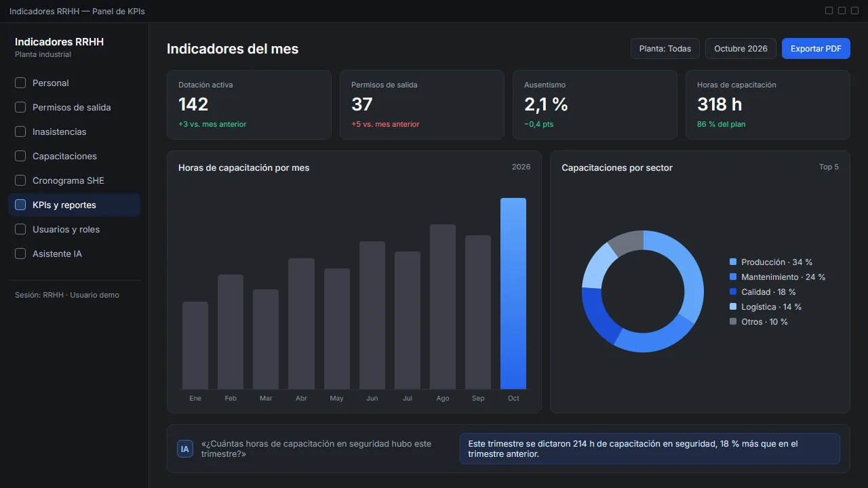Go to Usuarios y roles

coord(74,229)
